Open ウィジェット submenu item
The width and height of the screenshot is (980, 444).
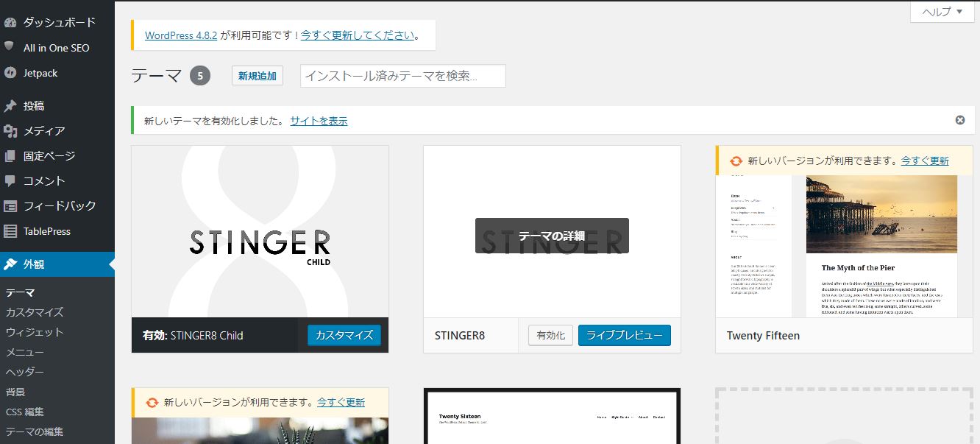[x=35, y=332]
